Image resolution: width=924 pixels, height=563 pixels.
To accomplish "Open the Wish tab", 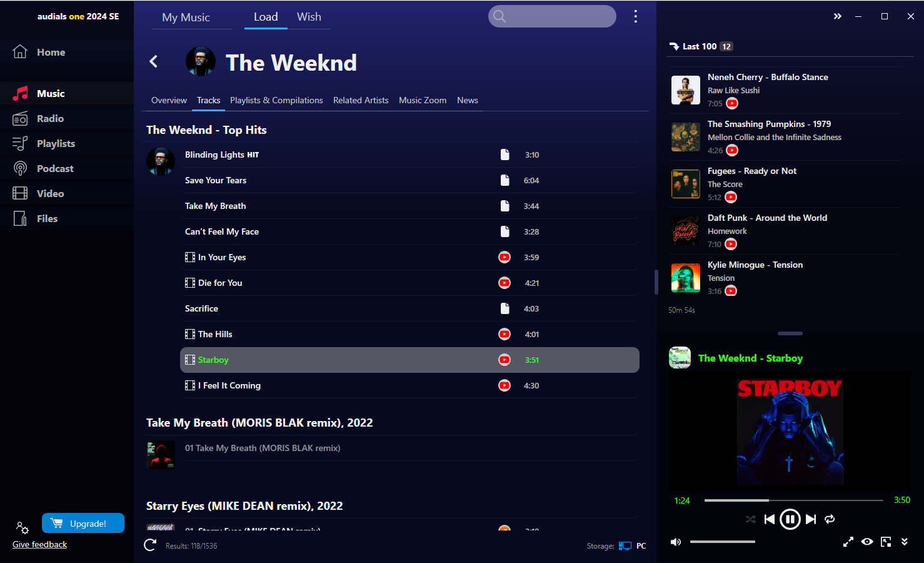I will [x=309, y=17].
